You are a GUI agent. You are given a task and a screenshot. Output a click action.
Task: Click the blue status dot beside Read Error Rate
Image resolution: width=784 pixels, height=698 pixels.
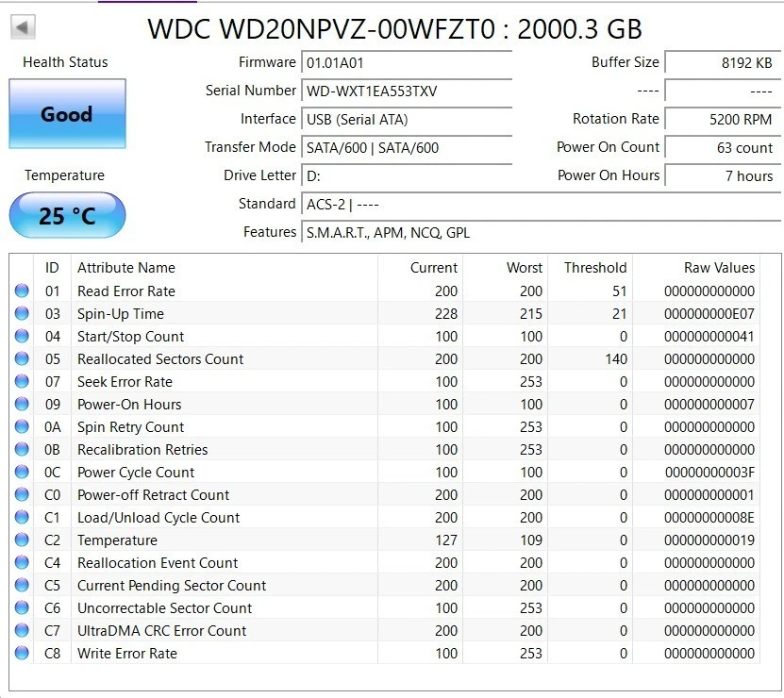click(21, 291)
